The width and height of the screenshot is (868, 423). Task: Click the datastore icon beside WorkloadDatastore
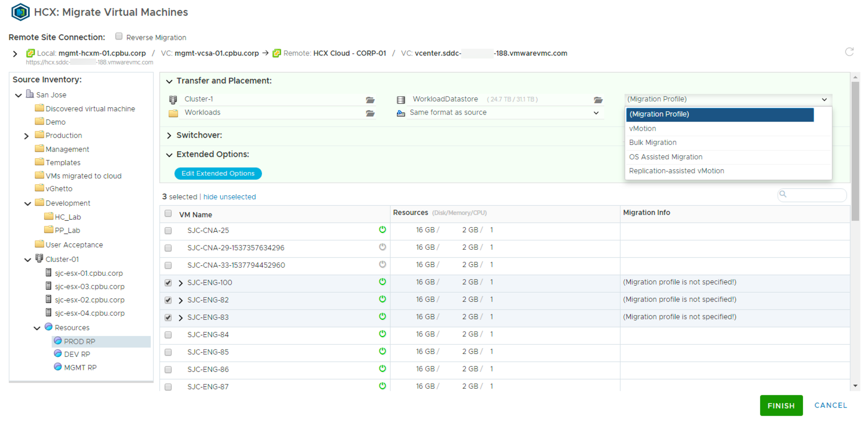pyautogui.click(x=401, y=100)
